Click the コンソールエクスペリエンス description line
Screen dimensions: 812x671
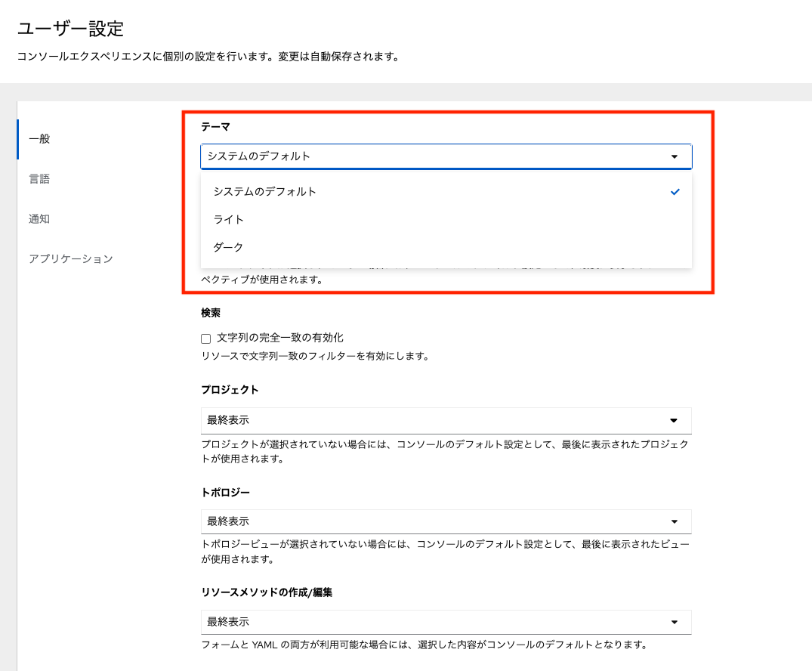pyautogui.click(x=208, y=57)
